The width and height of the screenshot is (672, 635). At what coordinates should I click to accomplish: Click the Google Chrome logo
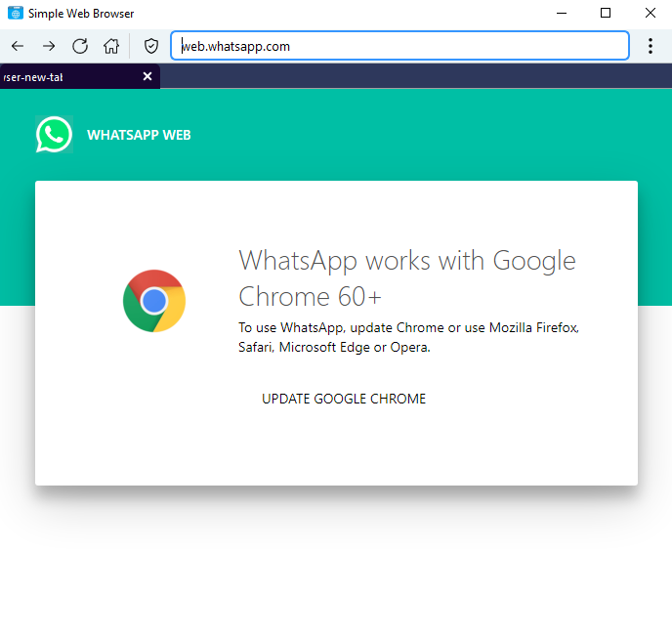tap(154, 301)
